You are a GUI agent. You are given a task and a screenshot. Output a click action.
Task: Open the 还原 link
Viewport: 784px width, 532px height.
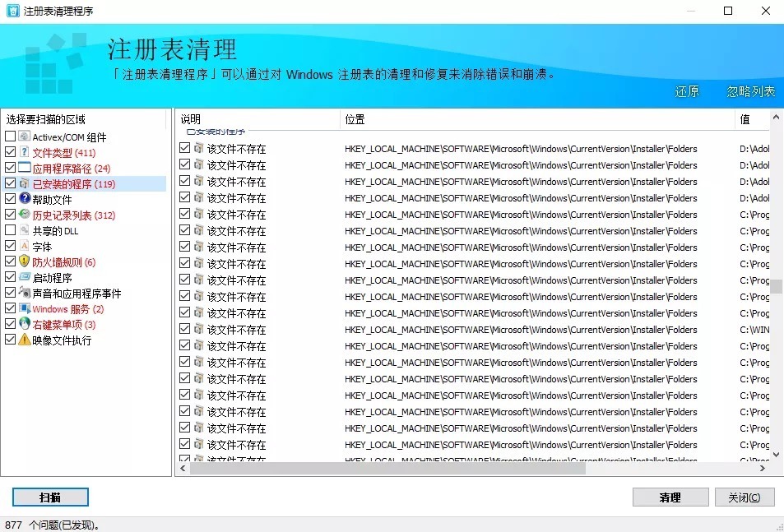click(687, 91)
